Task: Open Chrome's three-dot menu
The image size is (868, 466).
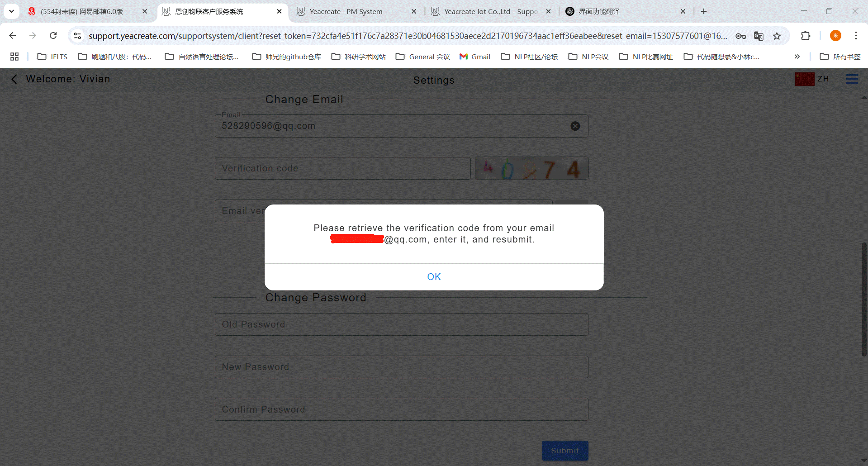Action: (856, 36)
